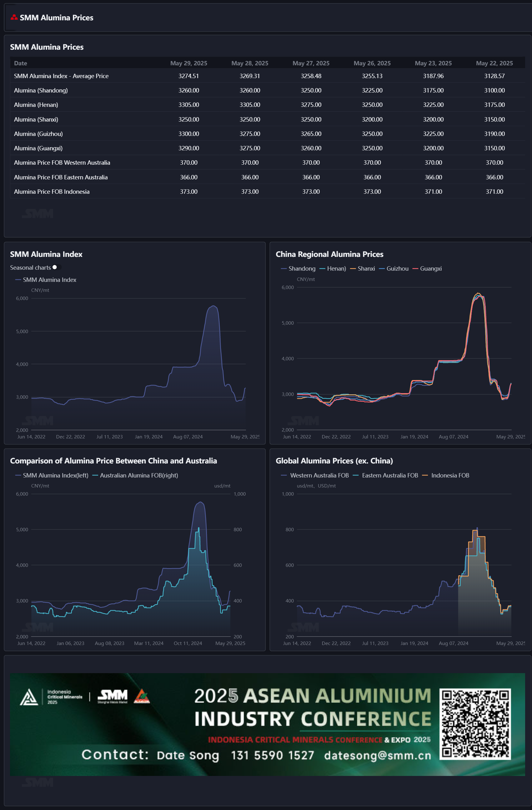Click the Australian FOB peak in comparison chart
The image size is (532, 810).
click(x=199, y=528)
